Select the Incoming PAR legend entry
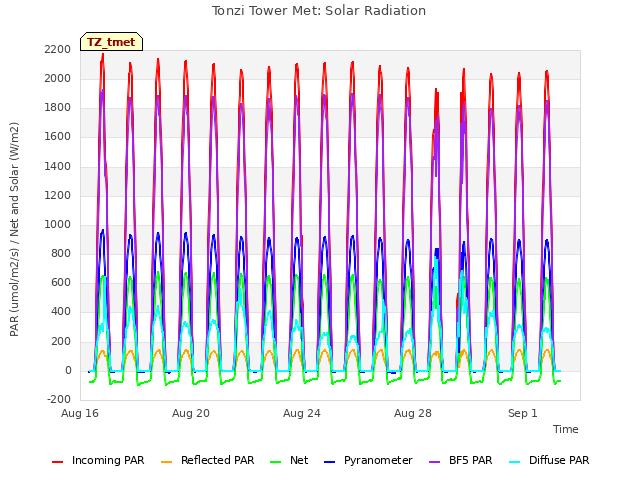This screenshot has height=480, width=640. point(98,460)
